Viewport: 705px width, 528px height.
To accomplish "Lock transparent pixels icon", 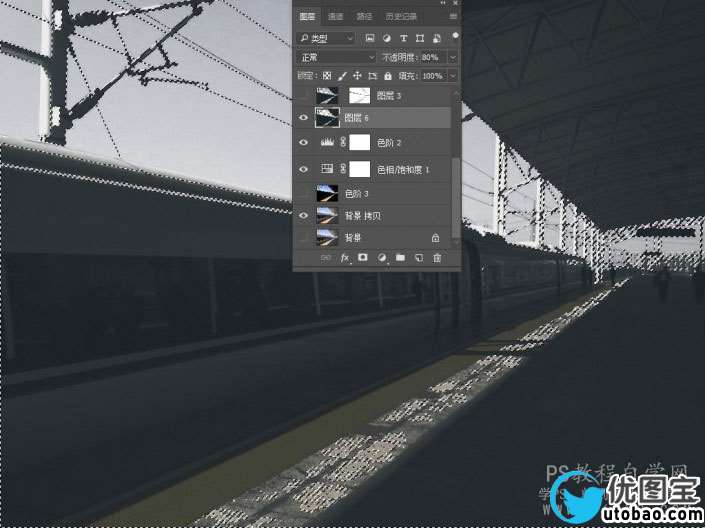I will point(327,76).
